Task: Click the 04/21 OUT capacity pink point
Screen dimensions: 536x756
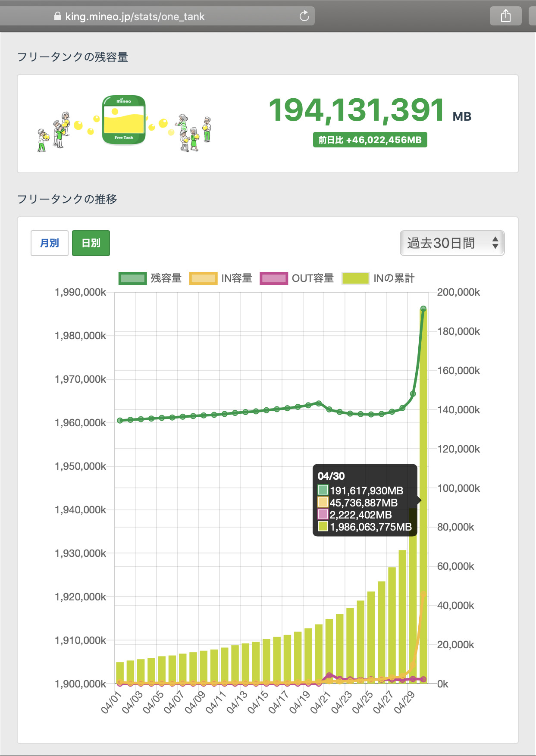Action: [x=329, y=675]
